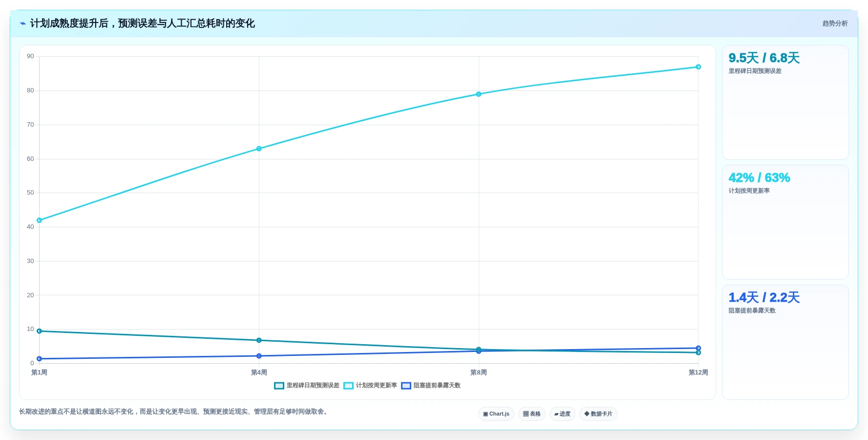Click the 阻塞提前暴露天数 label in the third card
The width and height of the screenshot is (868, 440).
(752, 310)
